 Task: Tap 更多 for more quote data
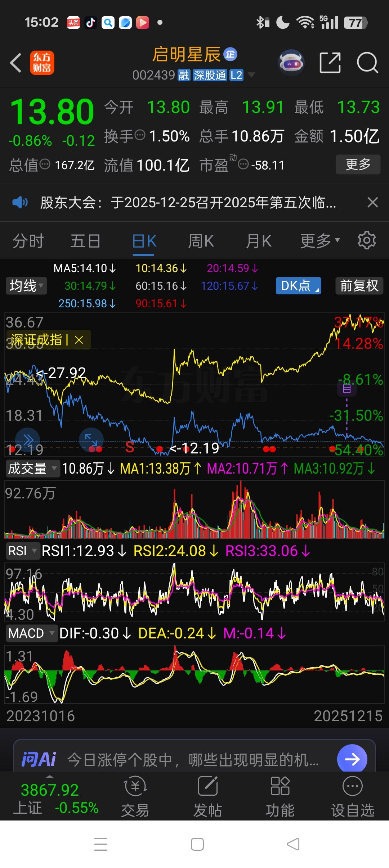click(x=358, y=164)
